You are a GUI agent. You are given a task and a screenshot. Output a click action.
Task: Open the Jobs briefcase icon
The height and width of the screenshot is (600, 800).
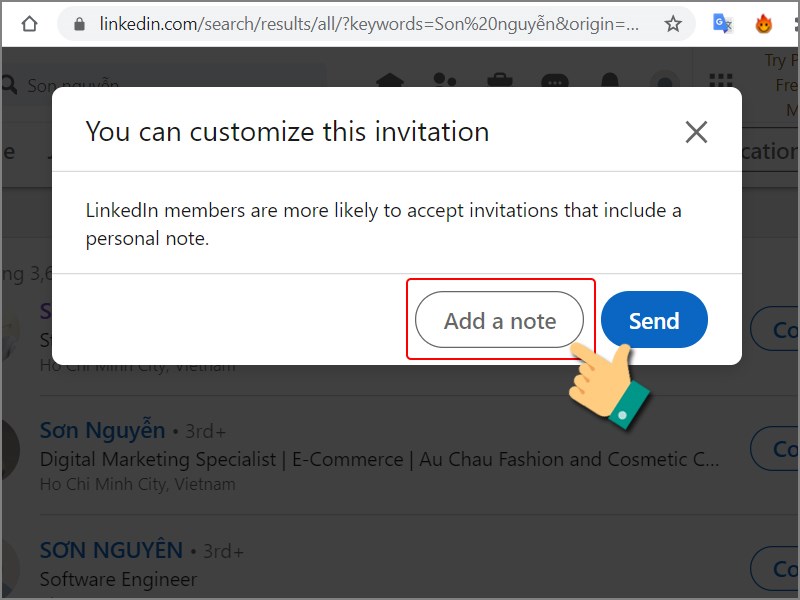499,80
